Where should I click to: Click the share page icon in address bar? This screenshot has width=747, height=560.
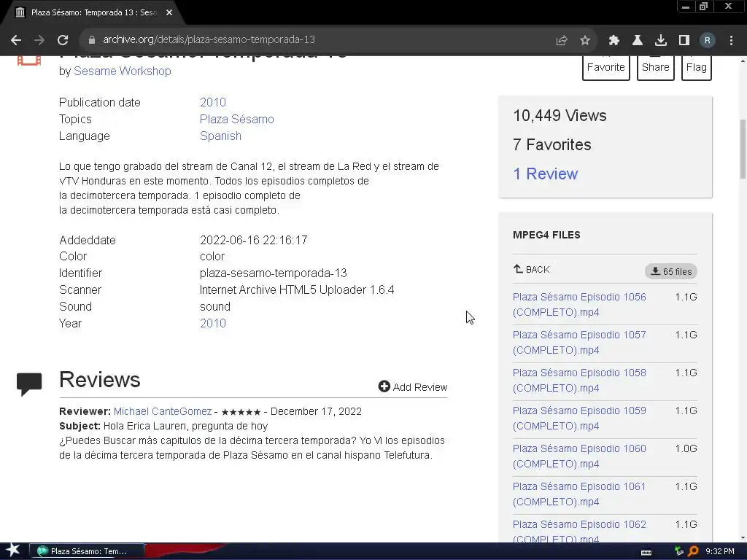pos(562,41)
